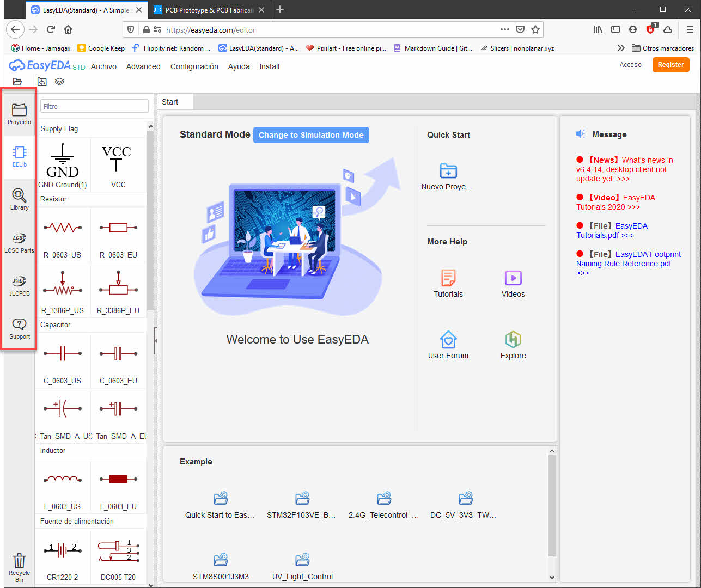
Task: Open the Advanced menu
Action: pyautogui.click(x=143, y=66)
